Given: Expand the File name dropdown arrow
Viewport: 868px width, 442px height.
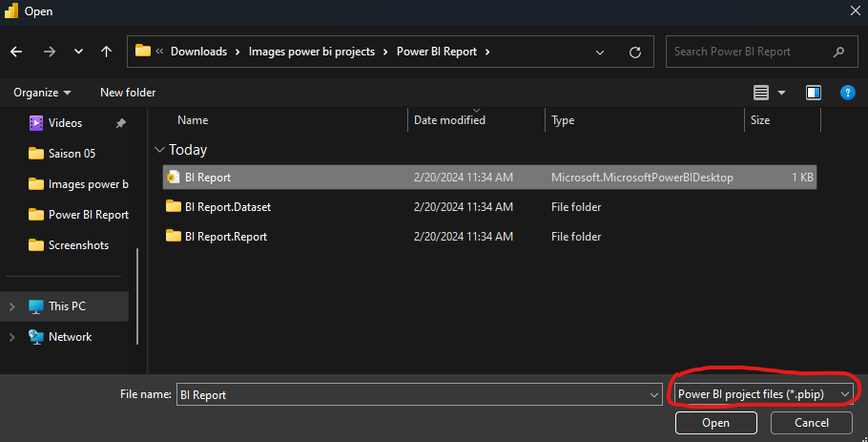Looking at the screenshot, I should [x=654, y=395].
